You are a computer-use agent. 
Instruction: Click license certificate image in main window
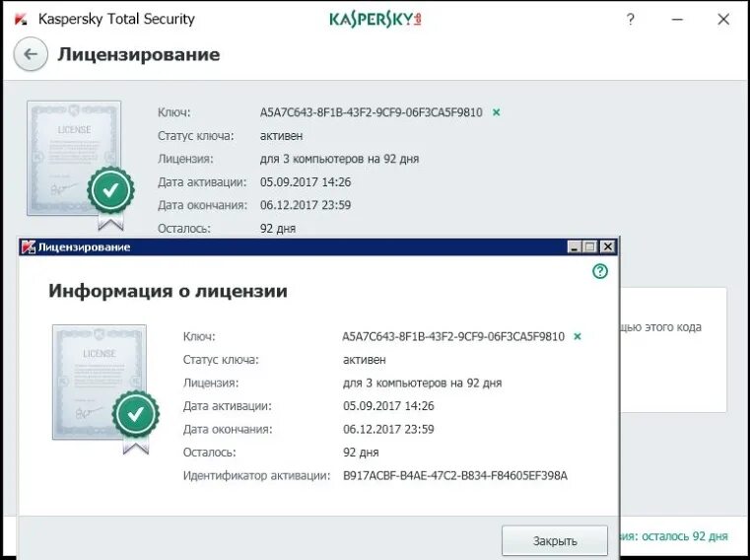click(x=80, y=165)
